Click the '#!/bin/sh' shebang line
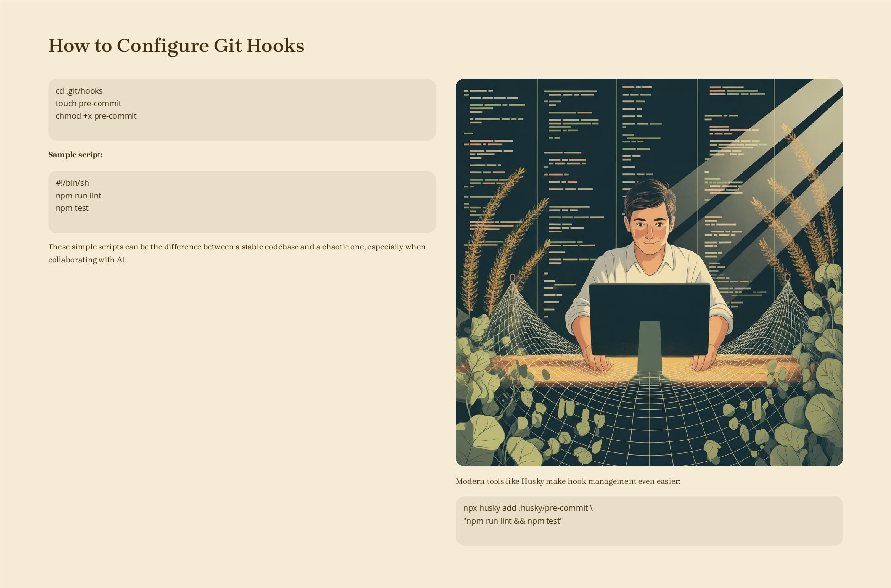This screenshot has height=588, width=891. [72, 183]
